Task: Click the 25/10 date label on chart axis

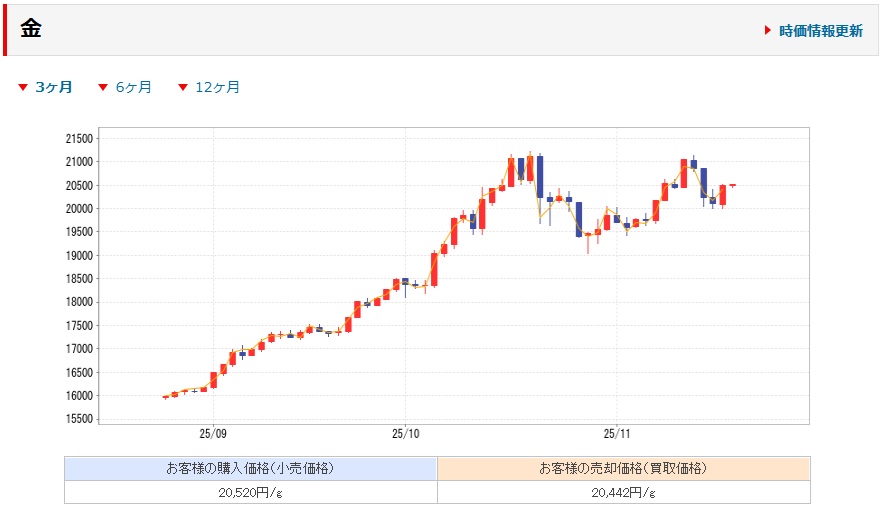Action: 405,436
